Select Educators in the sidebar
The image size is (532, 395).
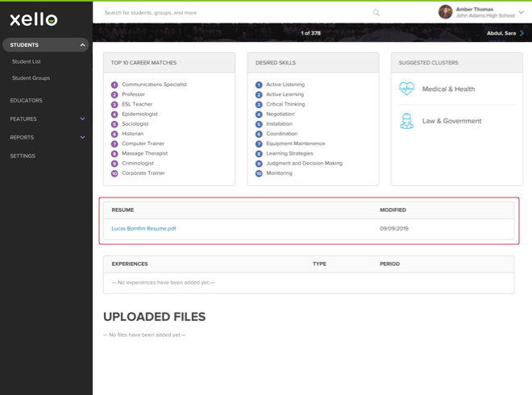click(x=26, y=101)
